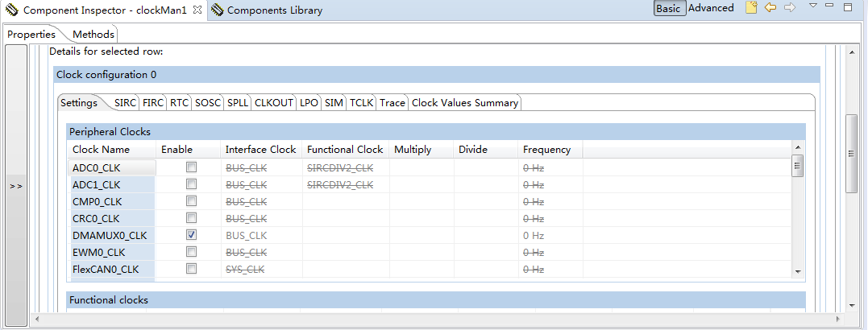Viewport: 868px width, 330px height.
Task: Open the Properties tab
Action: [x=31, y=35]
